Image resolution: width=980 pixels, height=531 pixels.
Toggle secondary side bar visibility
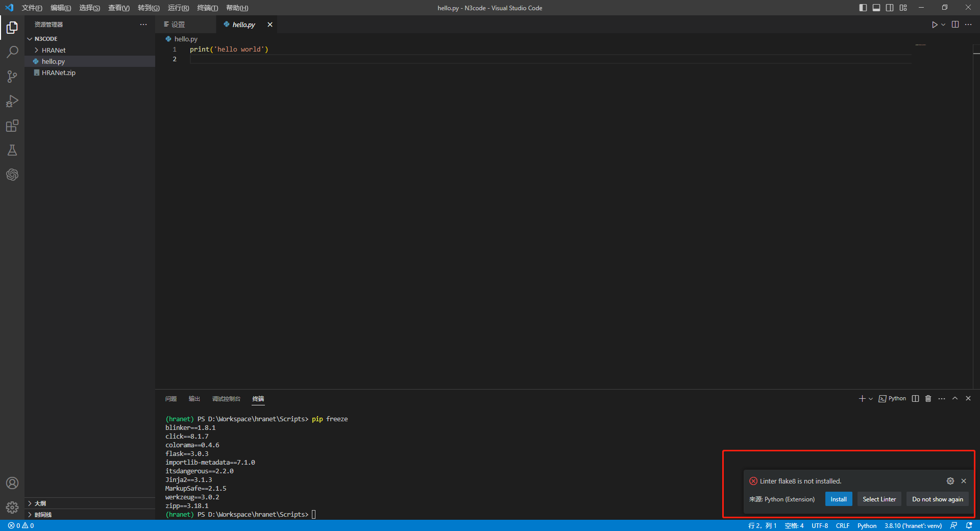(890, 8)
